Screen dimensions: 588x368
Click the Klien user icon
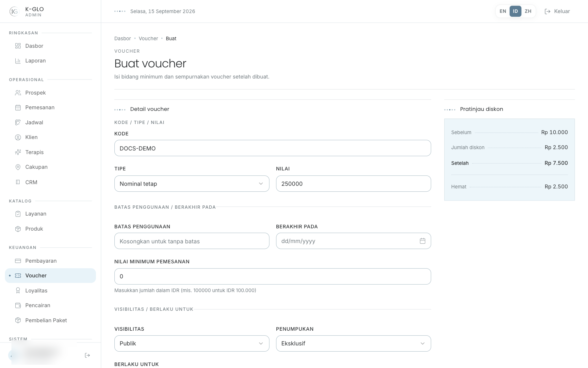pyautogui.click(x=18, y=137)
